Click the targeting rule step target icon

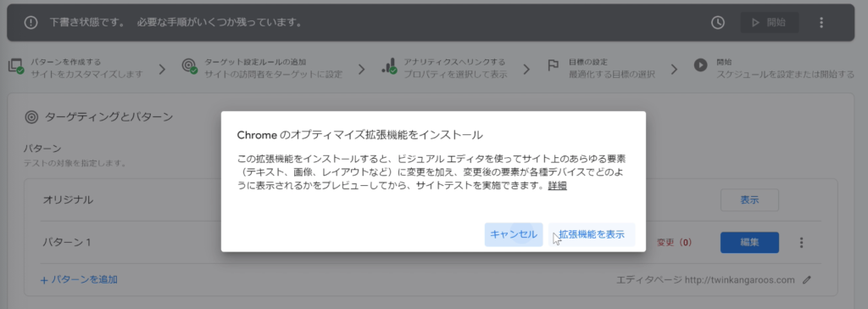tap(189, 66)
